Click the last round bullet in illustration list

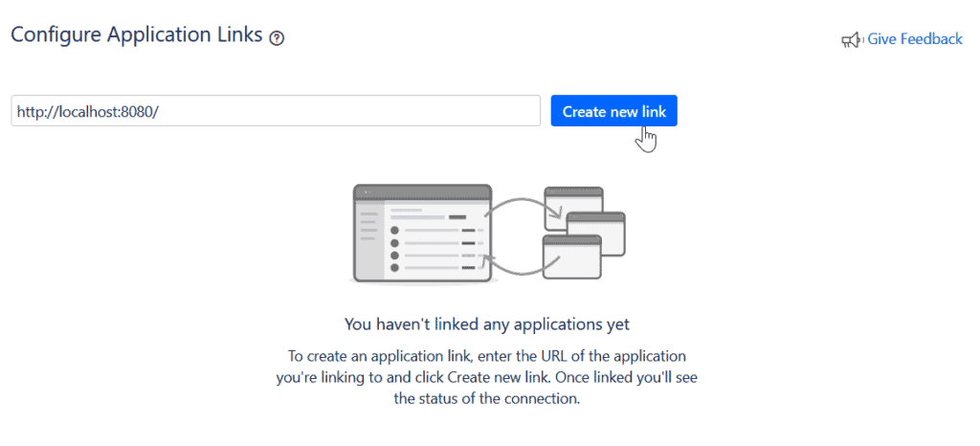coord(394,269)
